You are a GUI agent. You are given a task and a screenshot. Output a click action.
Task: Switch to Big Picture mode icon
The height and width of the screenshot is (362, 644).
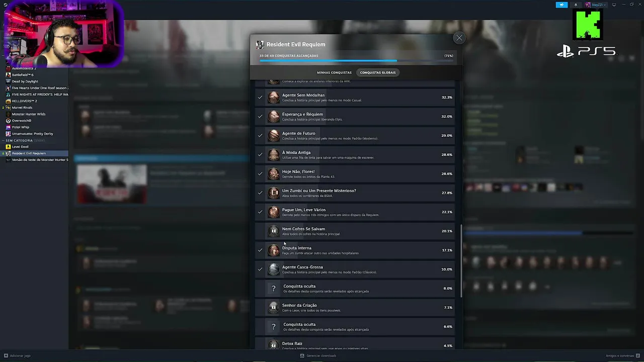614,5
